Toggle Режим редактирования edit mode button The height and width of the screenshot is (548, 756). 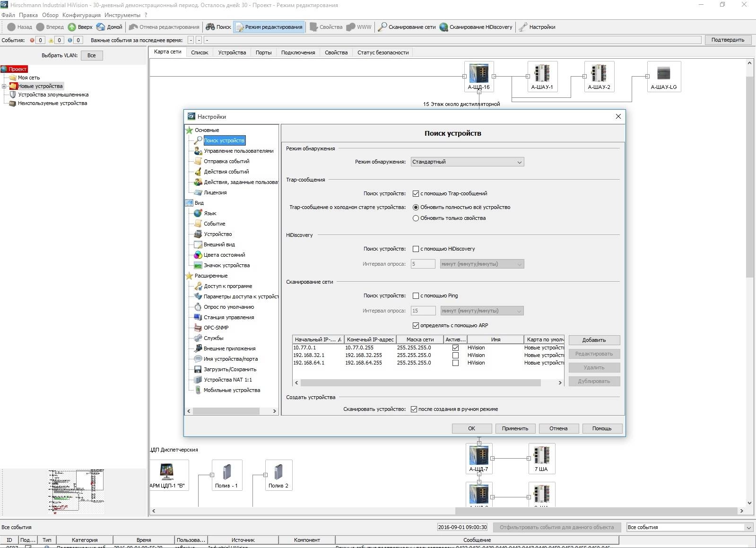click(269, 27)
